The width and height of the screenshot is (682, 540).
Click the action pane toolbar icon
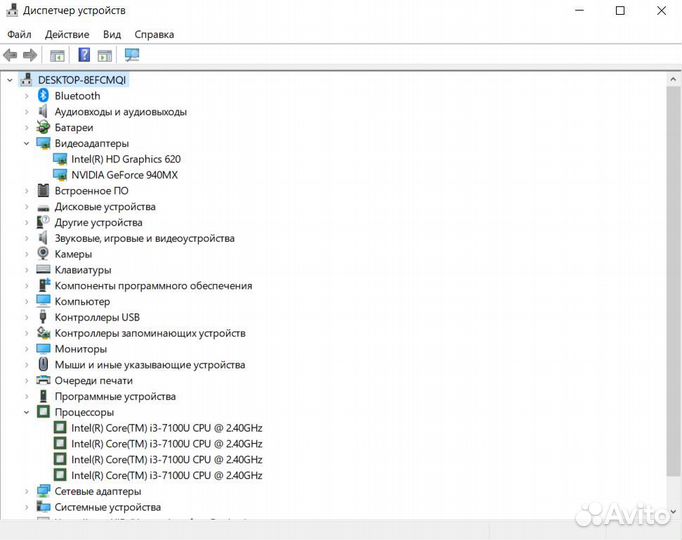(x=105, y=55)
